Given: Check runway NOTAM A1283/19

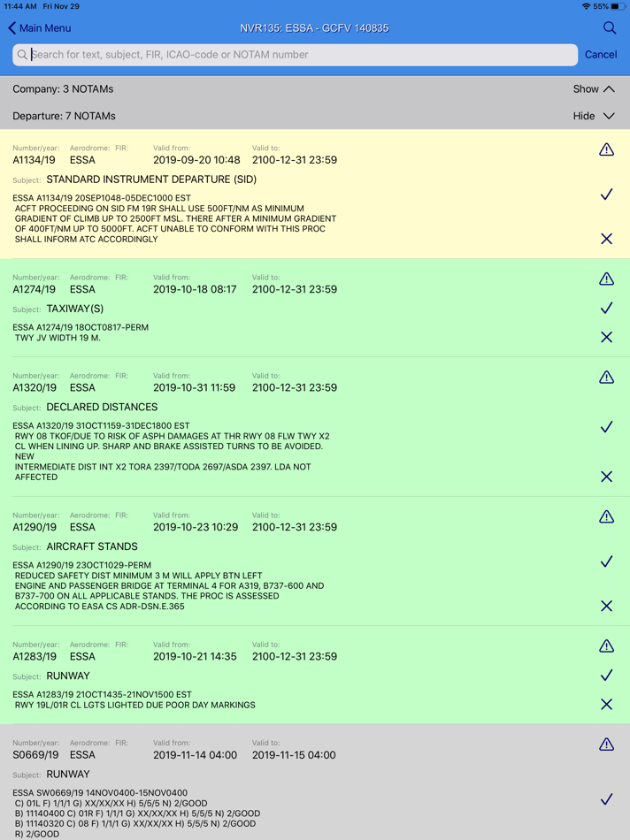Looking at the screenshot, I should 606,675.
